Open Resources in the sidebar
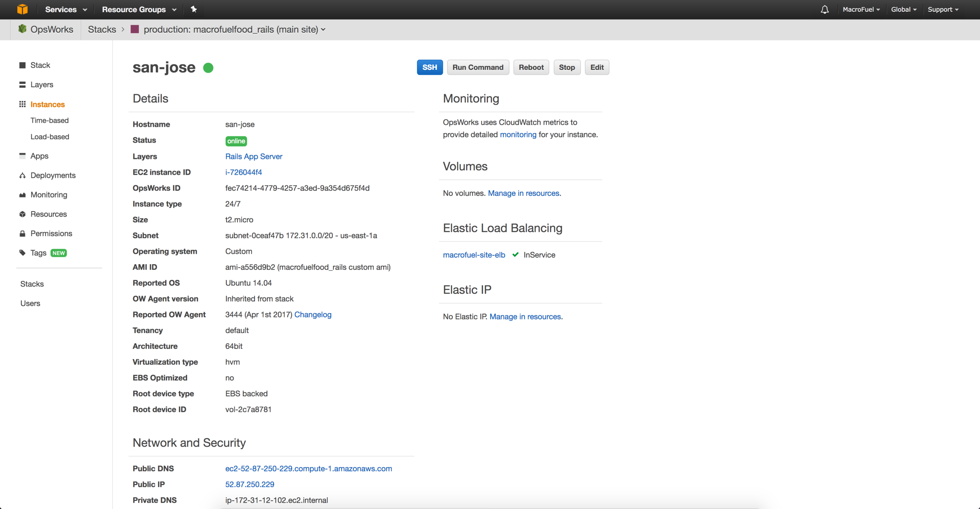 tap(49, 214)
